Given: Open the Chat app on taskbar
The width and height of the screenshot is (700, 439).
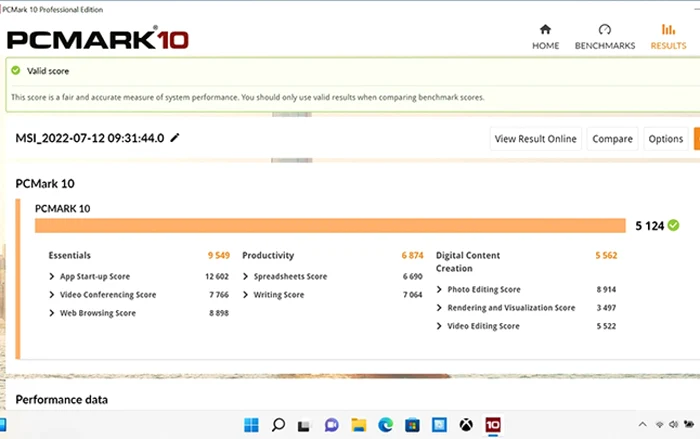Looking at the screenshot, I should pyautogui.click(x=331, y=425).
